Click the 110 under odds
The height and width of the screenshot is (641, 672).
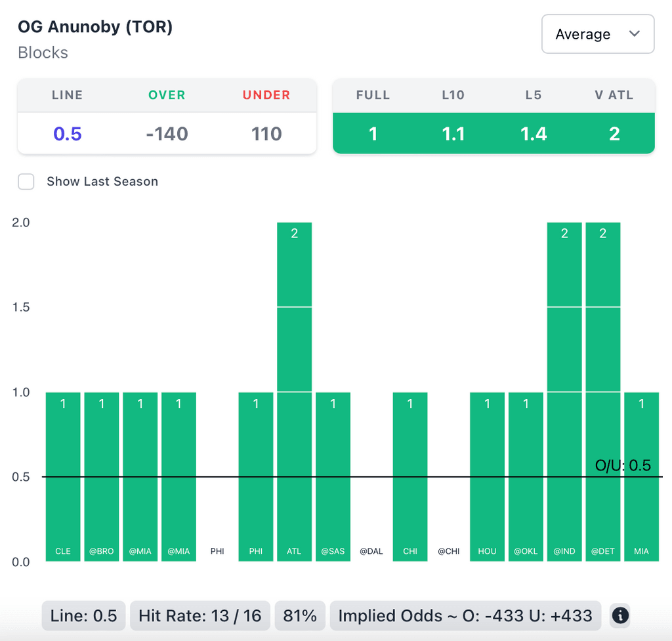(x=266, y=134)
